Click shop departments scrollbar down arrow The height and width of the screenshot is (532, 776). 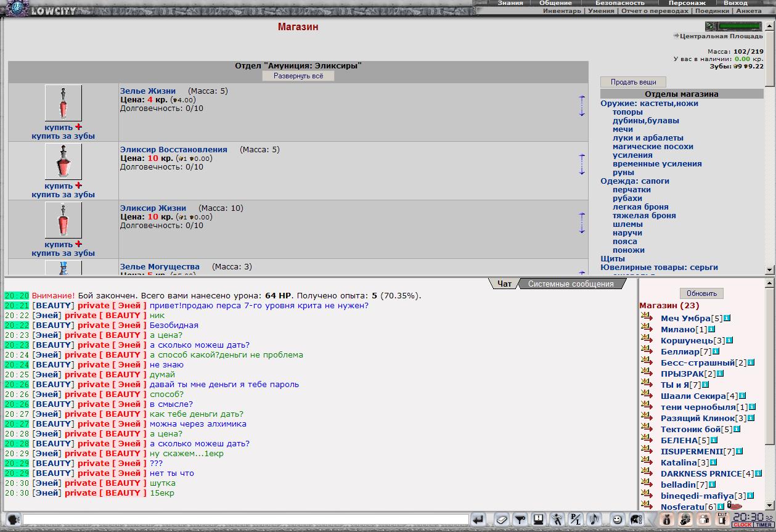click(769, 269)
